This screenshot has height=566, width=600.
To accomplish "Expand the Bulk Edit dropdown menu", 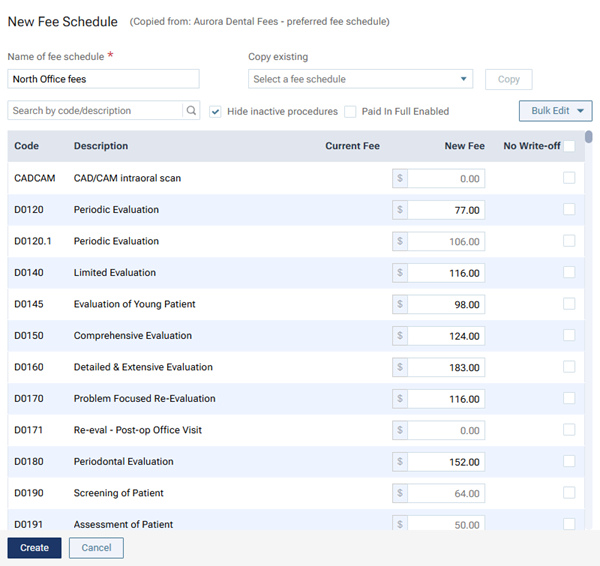I will [x=555, y=111].
